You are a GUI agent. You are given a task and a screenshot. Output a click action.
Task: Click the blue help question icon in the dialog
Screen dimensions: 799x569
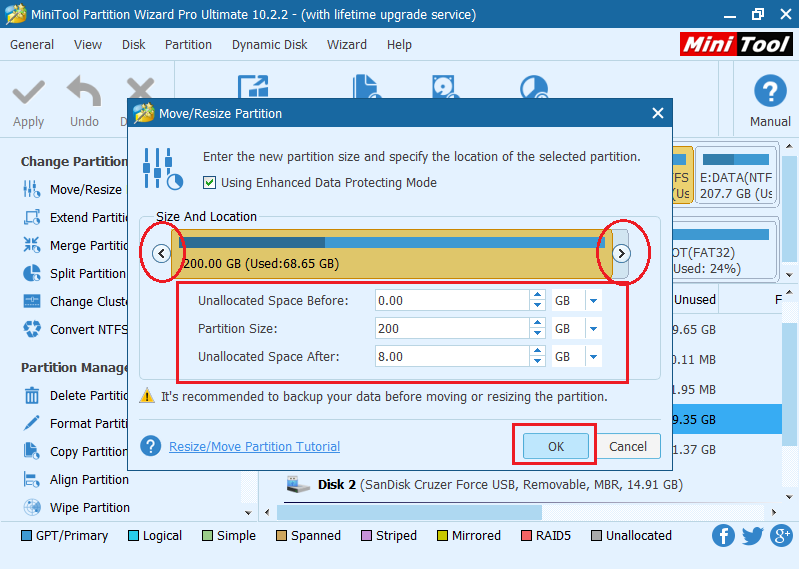(151, 446)
